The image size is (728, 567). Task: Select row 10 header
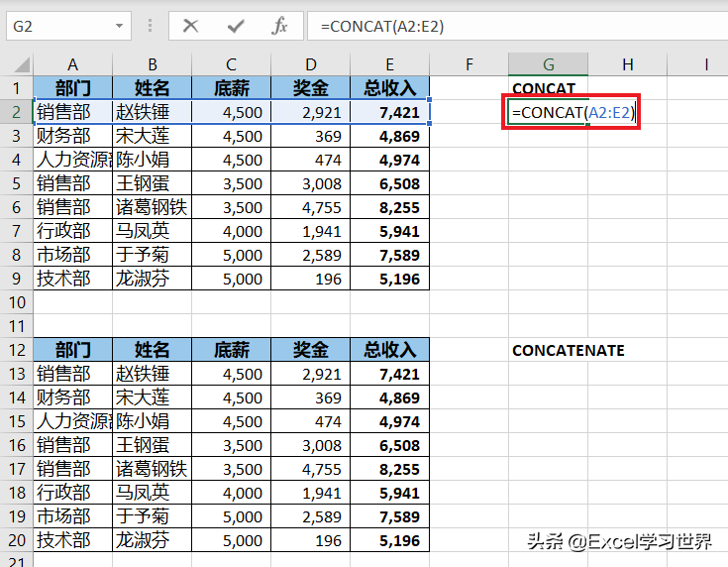pyautogui.click(x=16, y=302)
